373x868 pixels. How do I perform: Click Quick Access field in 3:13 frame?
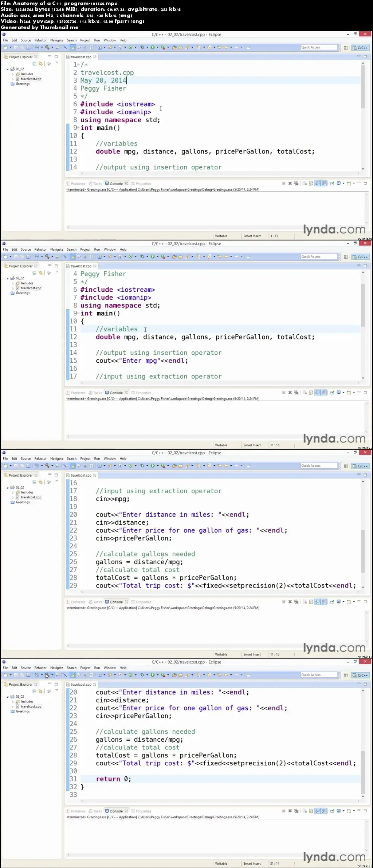coord(319,47)
